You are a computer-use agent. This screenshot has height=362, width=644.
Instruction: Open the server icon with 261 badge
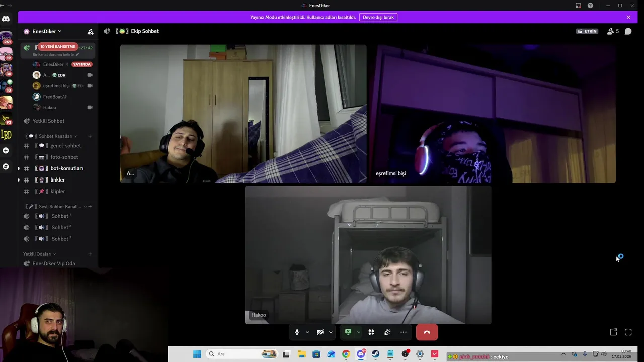[x=6, y=38]
